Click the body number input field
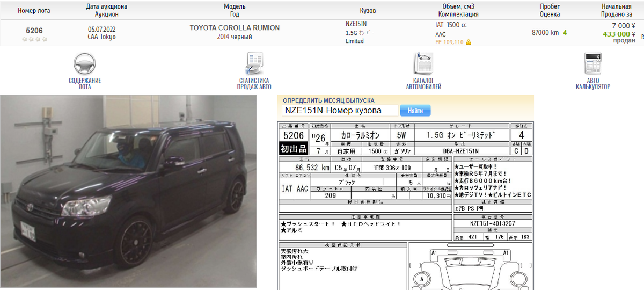The width and height of the screenshot is (644, 290). point(340,111)
